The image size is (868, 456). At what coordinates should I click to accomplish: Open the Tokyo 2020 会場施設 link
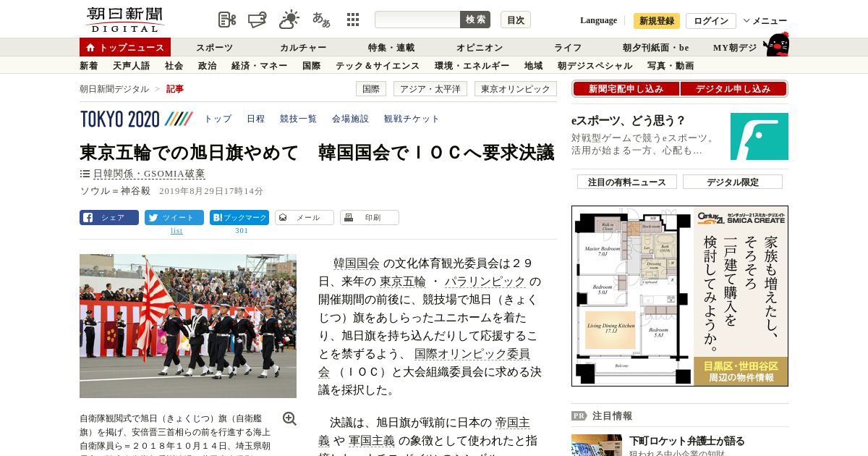(x=350, y=119)
